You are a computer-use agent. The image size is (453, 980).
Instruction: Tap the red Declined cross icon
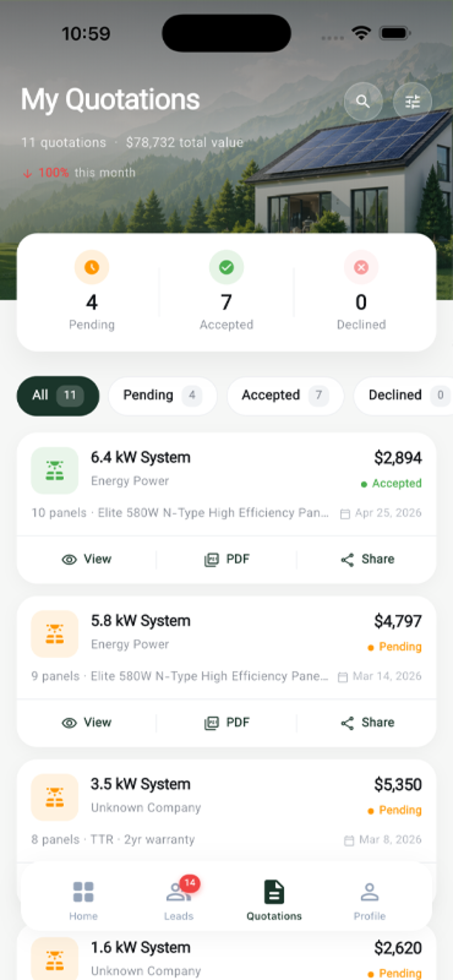[361, 267]
